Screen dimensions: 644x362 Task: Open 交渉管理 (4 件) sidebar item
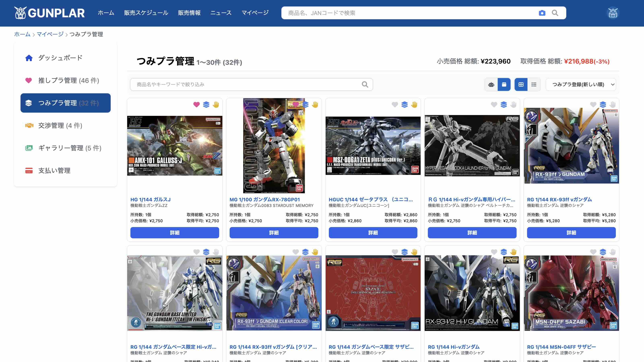click(65, 125)
